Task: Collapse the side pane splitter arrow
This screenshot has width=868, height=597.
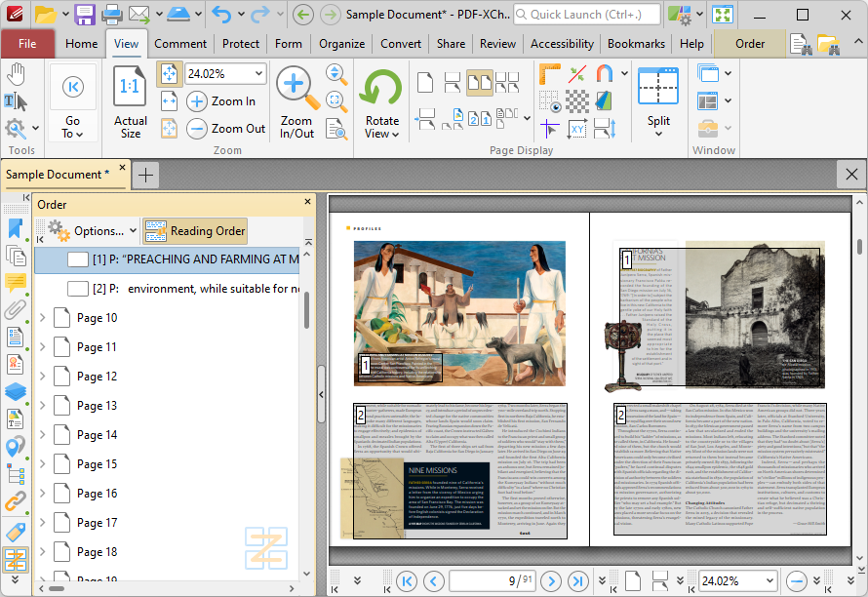Action: click(321, 394)
